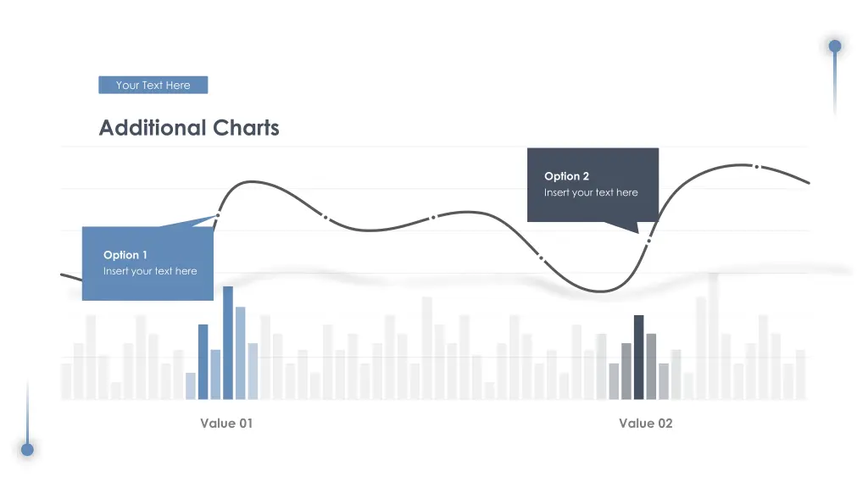Select the tallest light blue bar above Value 01

point(240,352)
